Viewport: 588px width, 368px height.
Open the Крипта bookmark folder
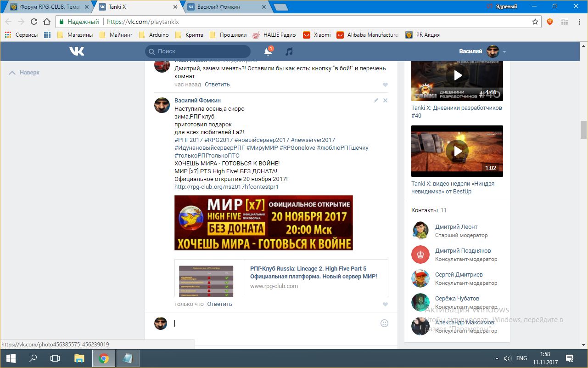(189, 35)
